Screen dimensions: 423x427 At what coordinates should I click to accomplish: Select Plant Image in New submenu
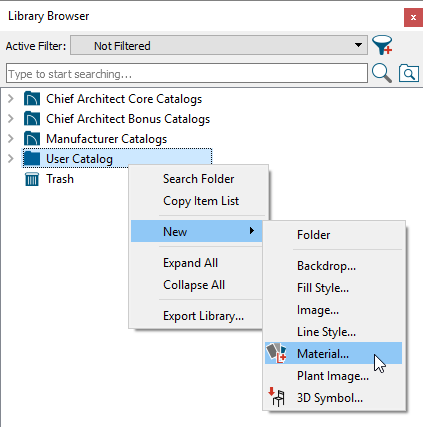click(x=334, y=376)
